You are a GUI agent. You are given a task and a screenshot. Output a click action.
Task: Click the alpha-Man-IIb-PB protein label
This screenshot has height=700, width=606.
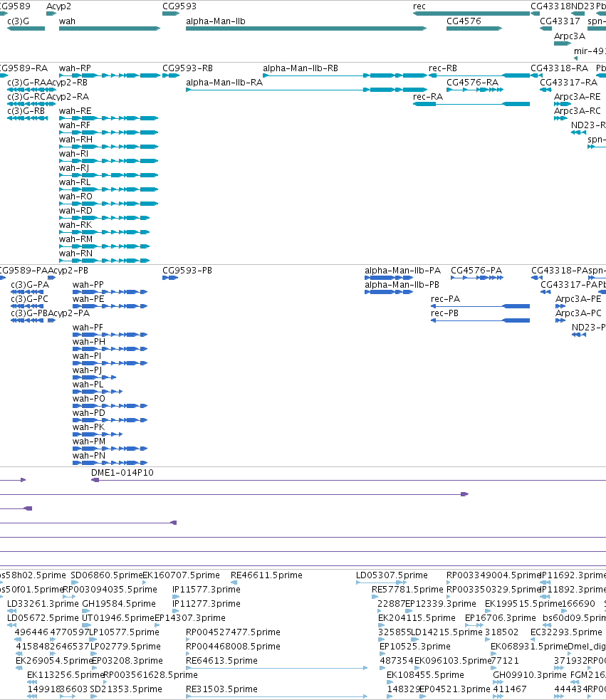pos(402,285)
